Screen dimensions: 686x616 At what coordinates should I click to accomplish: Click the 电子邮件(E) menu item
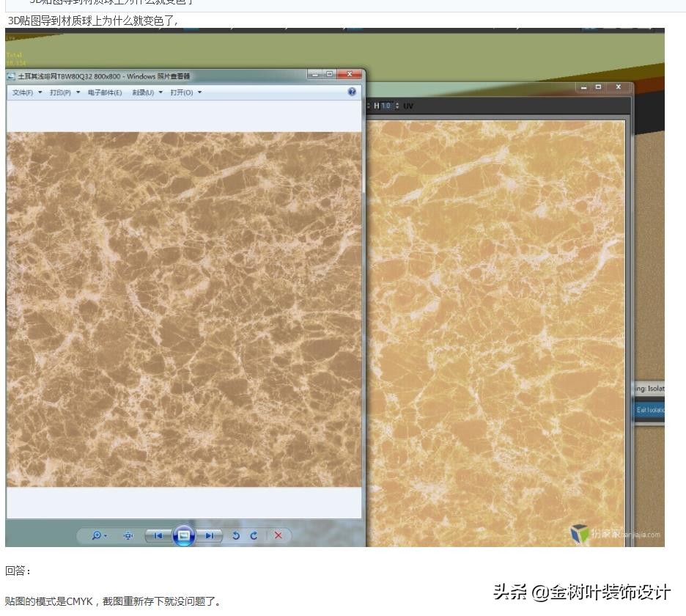[105, 93]
